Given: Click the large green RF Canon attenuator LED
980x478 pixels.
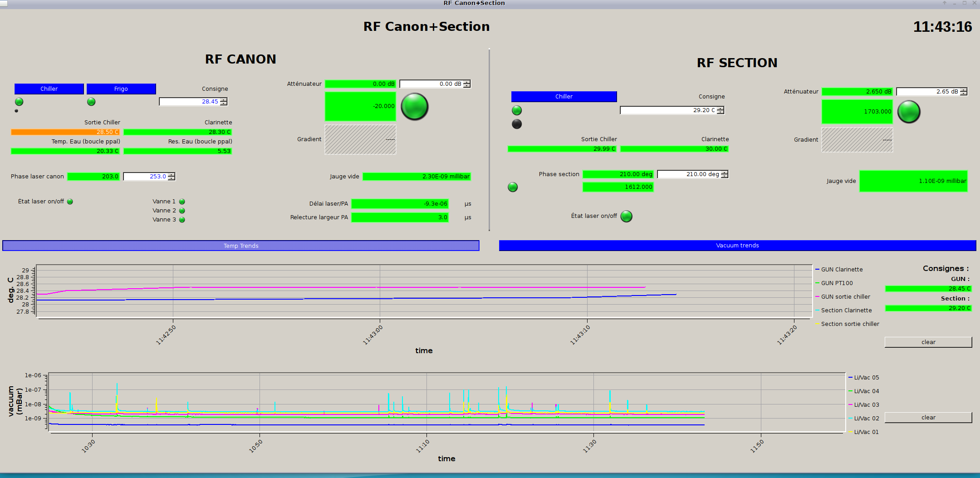Looking at the screenshot, I should coord(415,107).
